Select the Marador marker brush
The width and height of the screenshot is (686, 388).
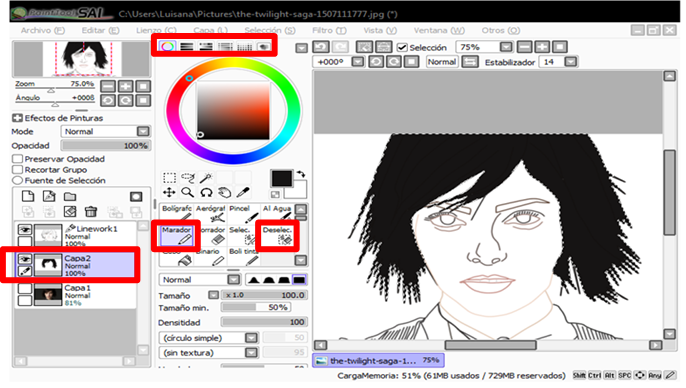[176, 235]
